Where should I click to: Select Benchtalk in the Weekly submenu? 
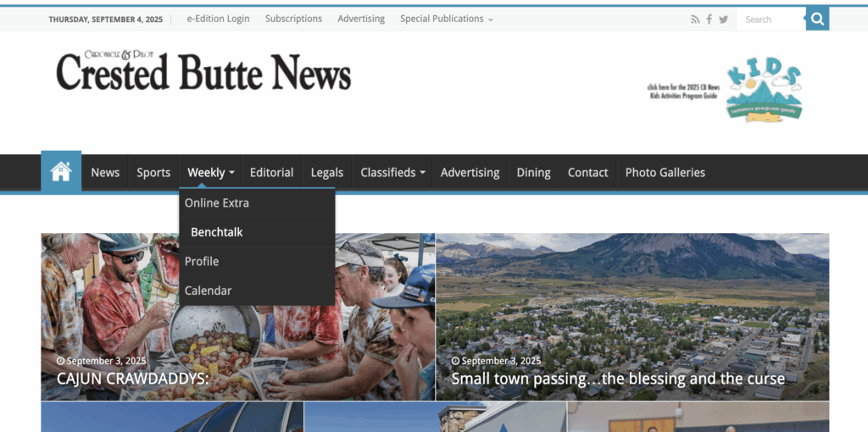tap(217, 232)
